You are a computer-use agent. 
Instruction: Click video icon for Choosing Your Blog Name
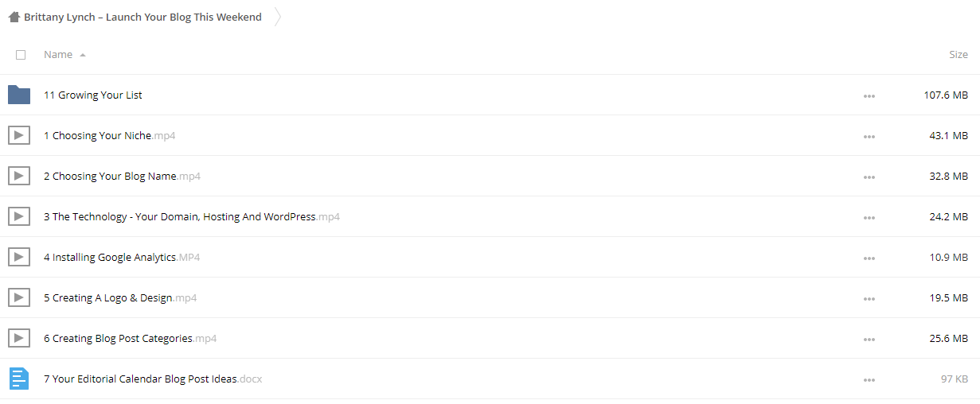(x=19, y=176)
